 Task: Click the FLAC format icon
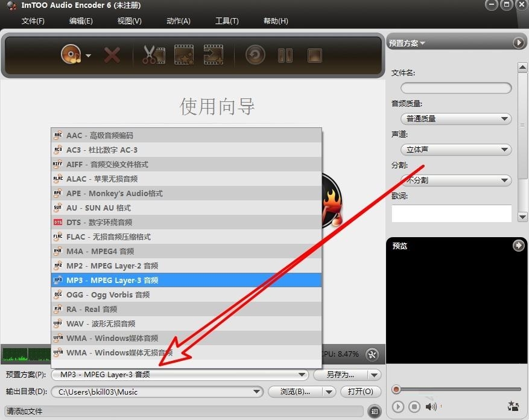tap(58, 237)
